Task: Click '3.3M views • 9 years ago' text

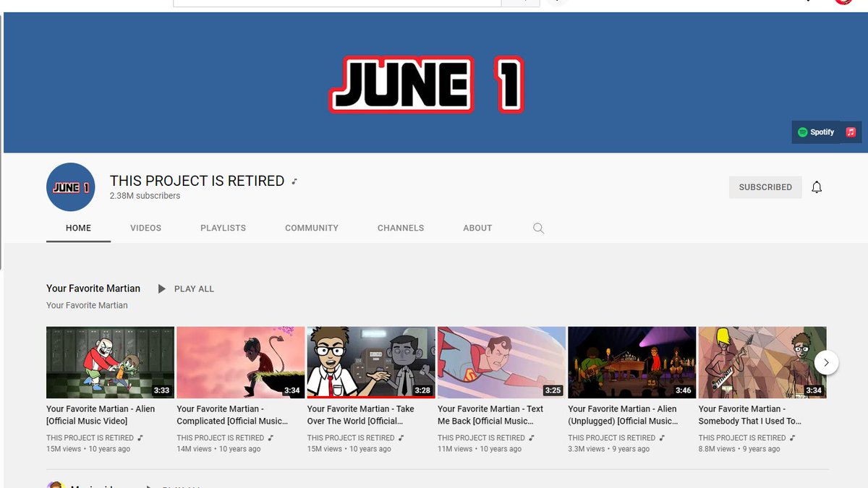Action: pos(609,449)
